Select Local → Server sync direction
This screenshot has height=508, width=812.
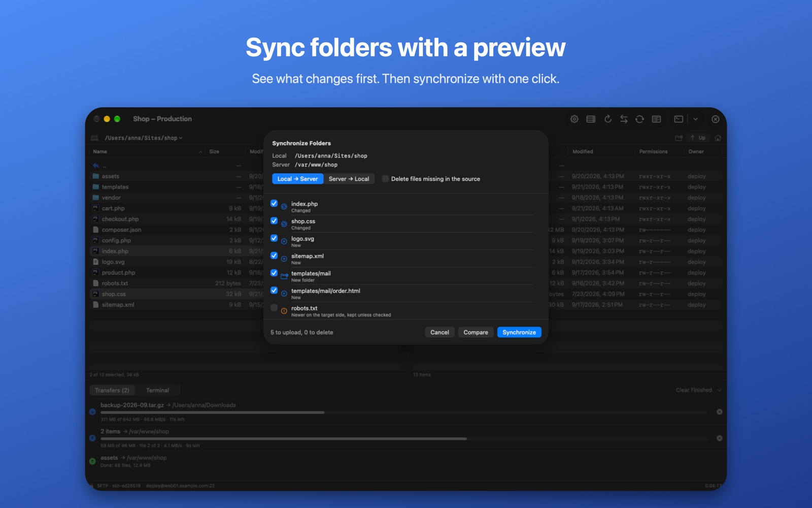coord(297,179)
